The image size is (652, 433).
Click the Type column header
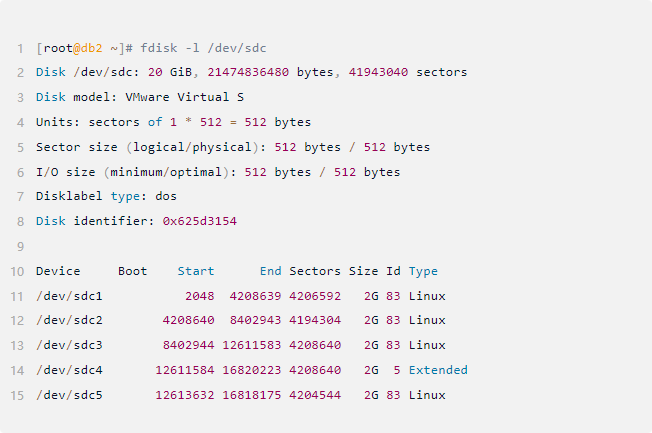tap(423, 271)
